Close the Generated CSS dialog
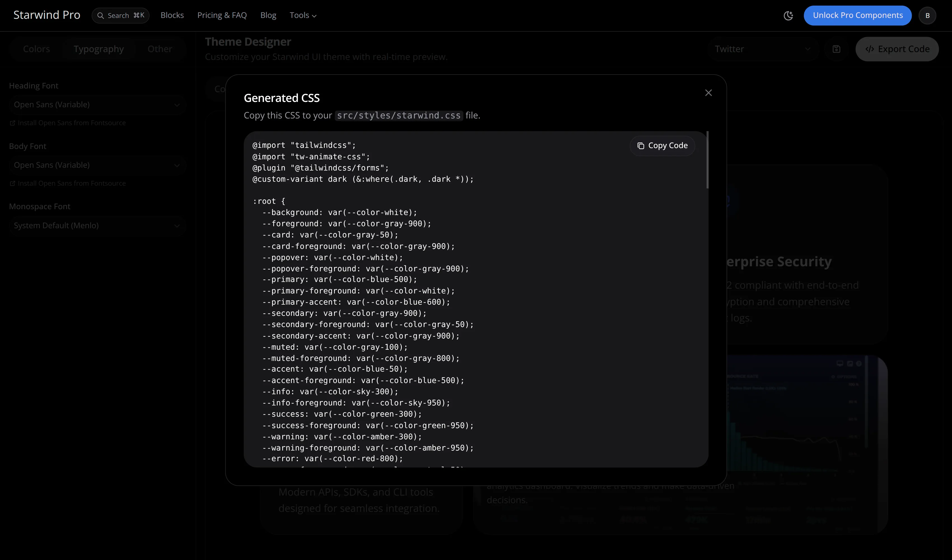 coord(708,93)
